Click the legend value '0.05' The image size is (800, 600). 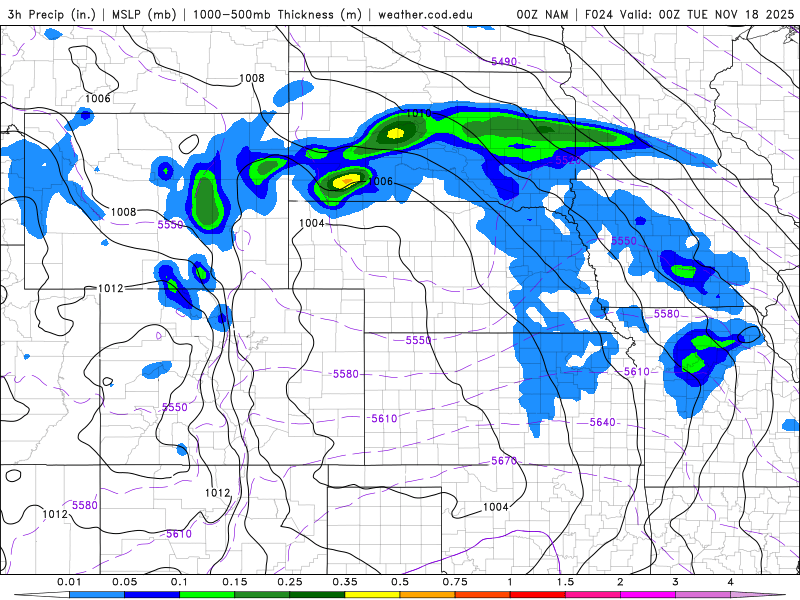pyautogui.click(x=124, y=582)
